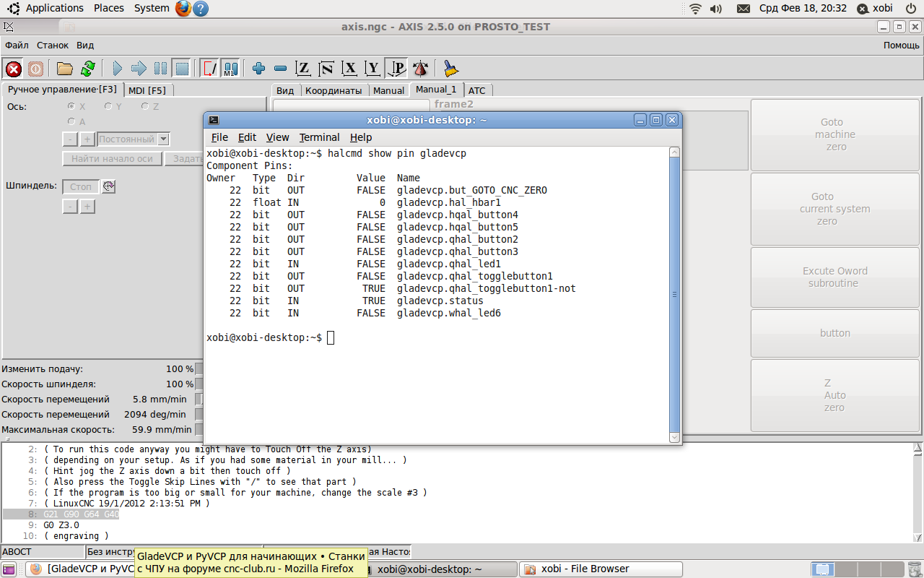Show the desktop via bottom-left panel icon
This screenshot has height=578, width=924.
9,569
